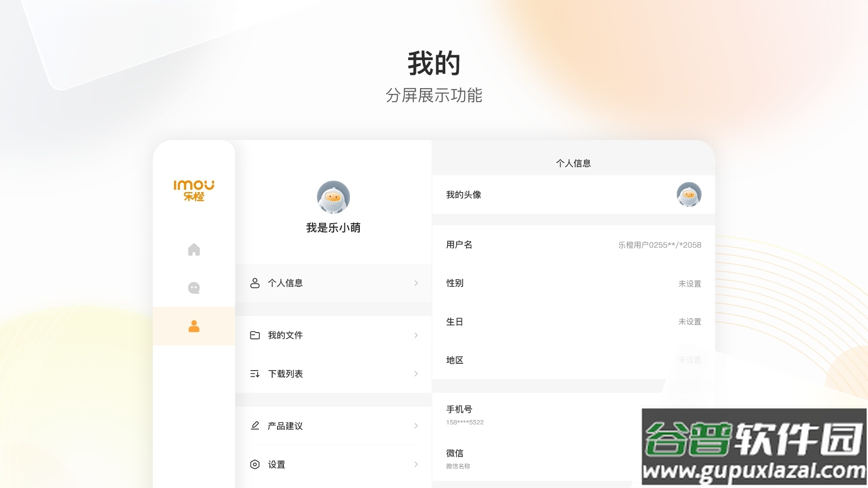Expand the 我的文件 row chevron

[x=416, y=335]
